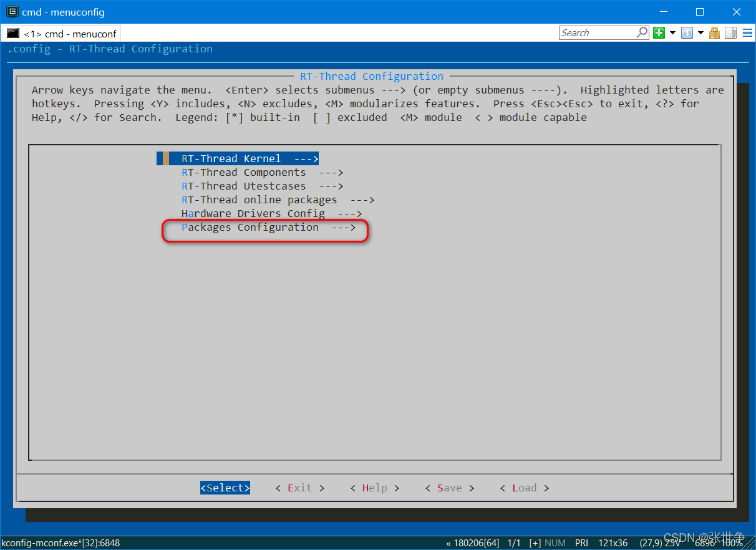The width and height of the screenshot is (756, 550).
Task: Select 'RT-Thread Utestcases --->' menu entry
Action: (263, 186)
